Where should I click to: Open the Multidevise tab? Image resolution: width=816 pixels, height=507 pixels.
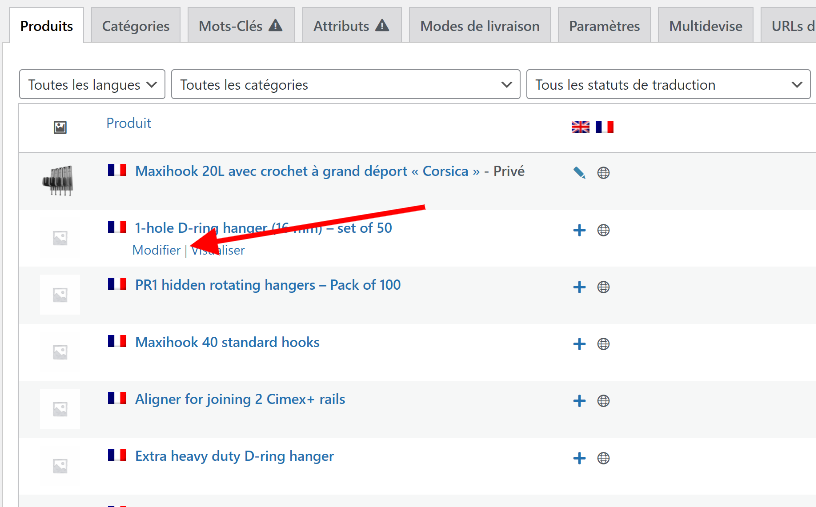click(x=706, y=26)
